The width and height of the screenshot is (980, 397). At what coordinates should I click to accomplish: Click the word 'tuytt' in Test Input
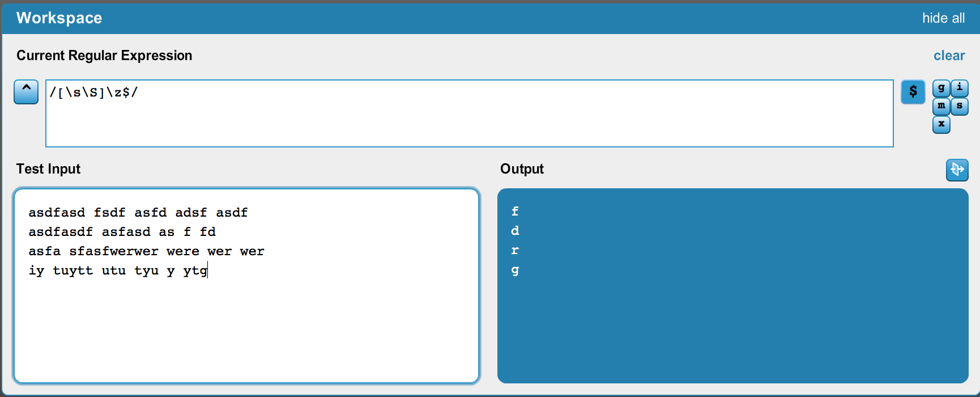pos(73,271)
